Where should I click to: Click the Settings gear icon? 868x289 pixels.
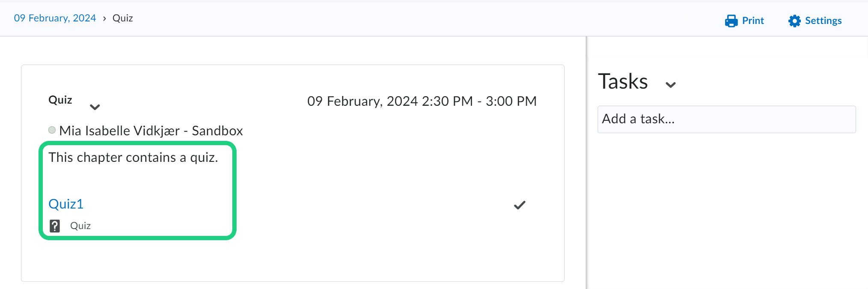(x=794, y=21)
